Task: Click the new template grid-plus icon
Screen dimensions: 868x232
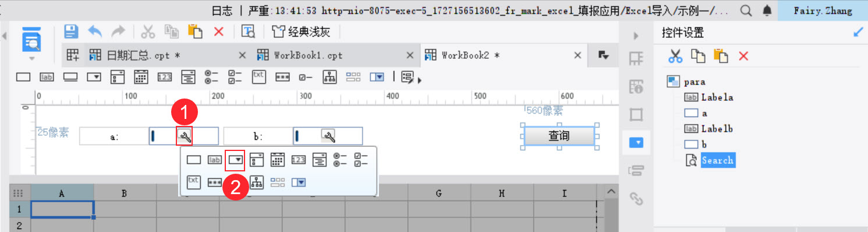Action: (72, 55)
